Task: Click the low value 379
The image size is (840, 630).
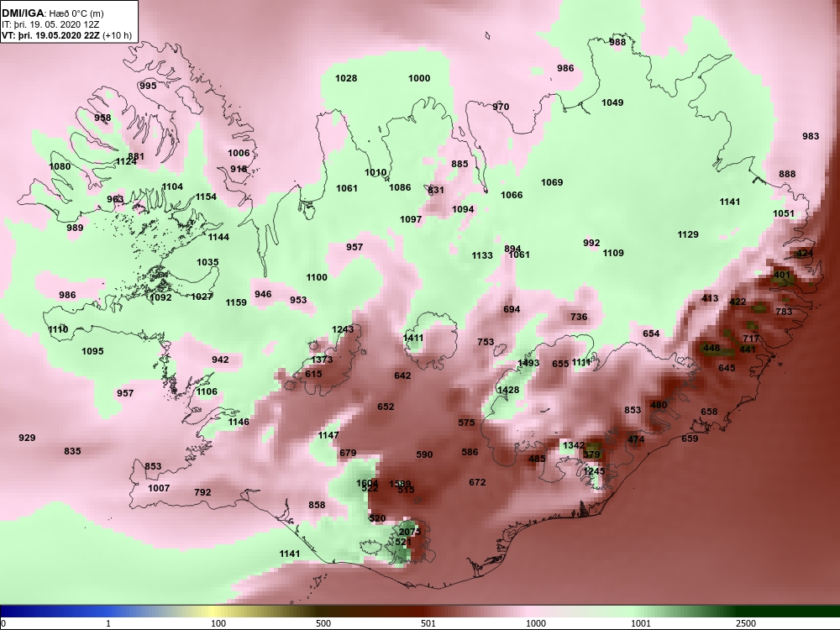Action: 591,454
